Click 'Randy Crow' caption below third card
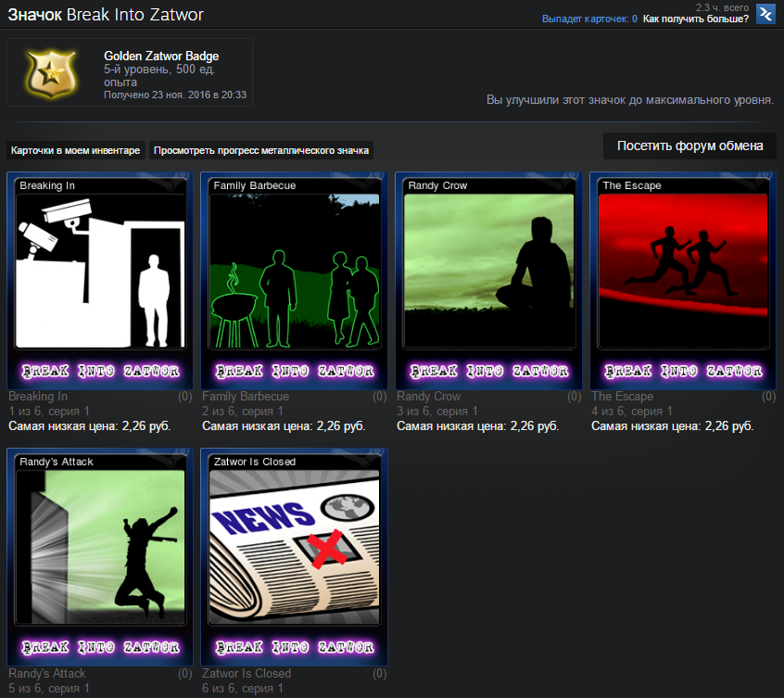The width and height of the screenshot is (784, 698). point(428,397)
